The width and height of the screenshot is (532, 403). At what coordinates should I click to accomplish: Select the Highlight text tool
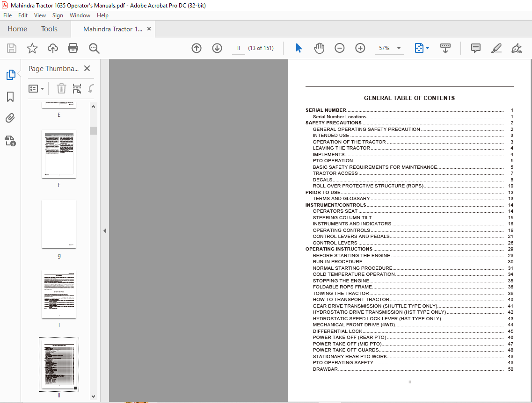click(496, 48)
